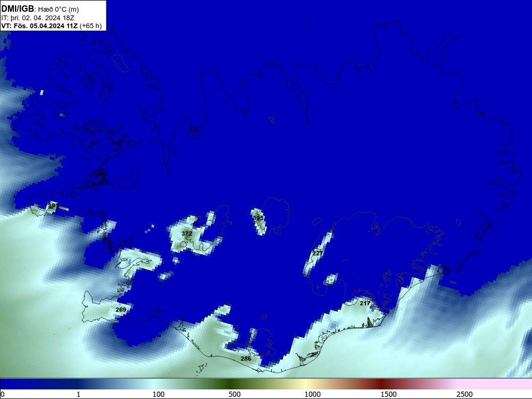Click the color scale label 2500

(464, 394)
